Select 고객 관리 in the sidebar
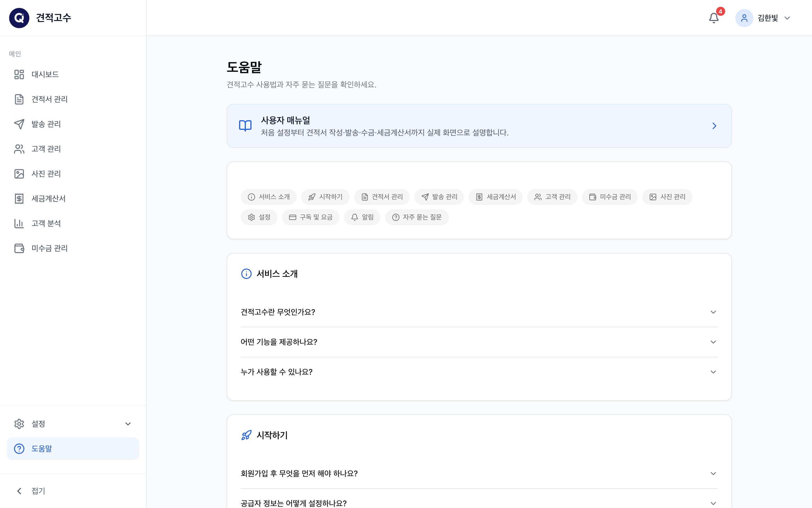This screenshot has height=508, width=812. pyautogui.click(x=73, y=149)
